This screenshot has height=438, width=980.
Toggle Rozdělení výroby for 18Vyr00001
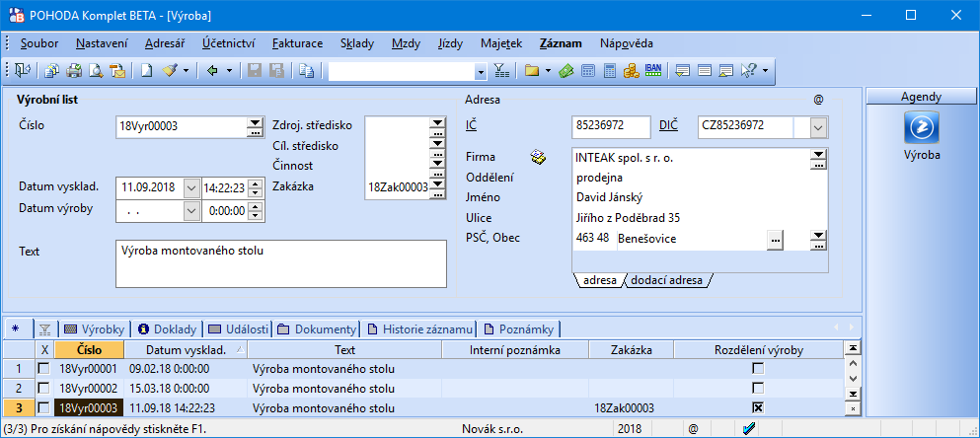click(758, 369)
